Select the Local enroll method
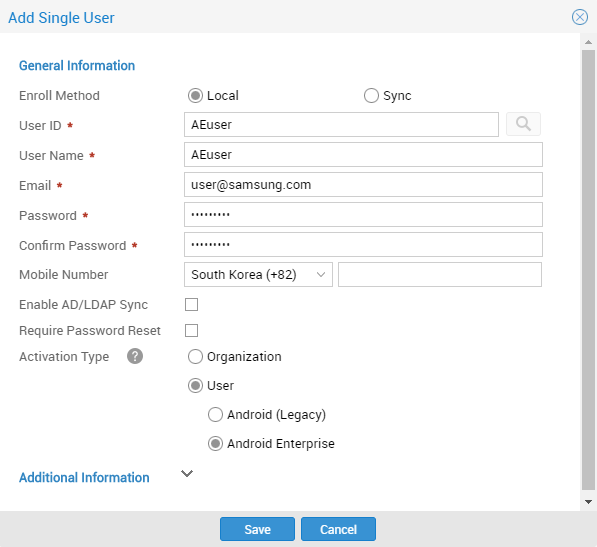 click(195, 96)
